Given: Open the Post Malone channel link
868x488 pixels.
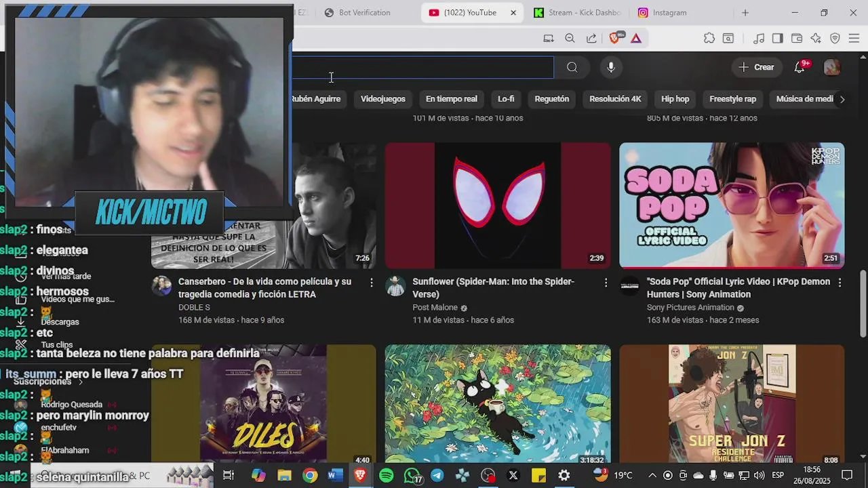Looking at the screenshot, I should tap(435, 308).
